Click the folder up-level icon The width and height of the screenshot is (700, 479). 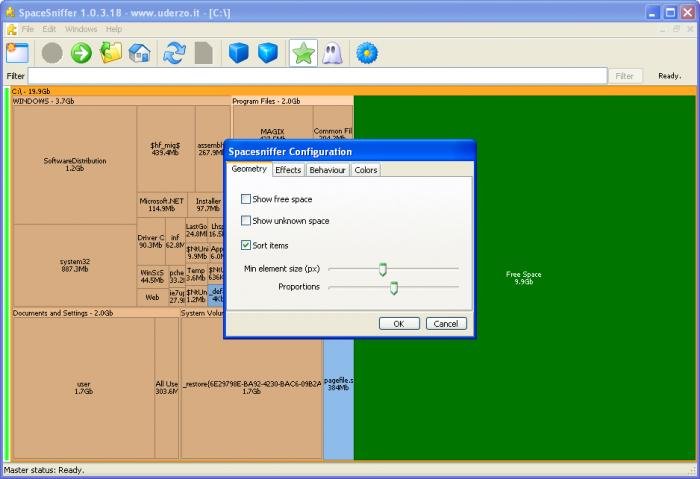point(111,53)
